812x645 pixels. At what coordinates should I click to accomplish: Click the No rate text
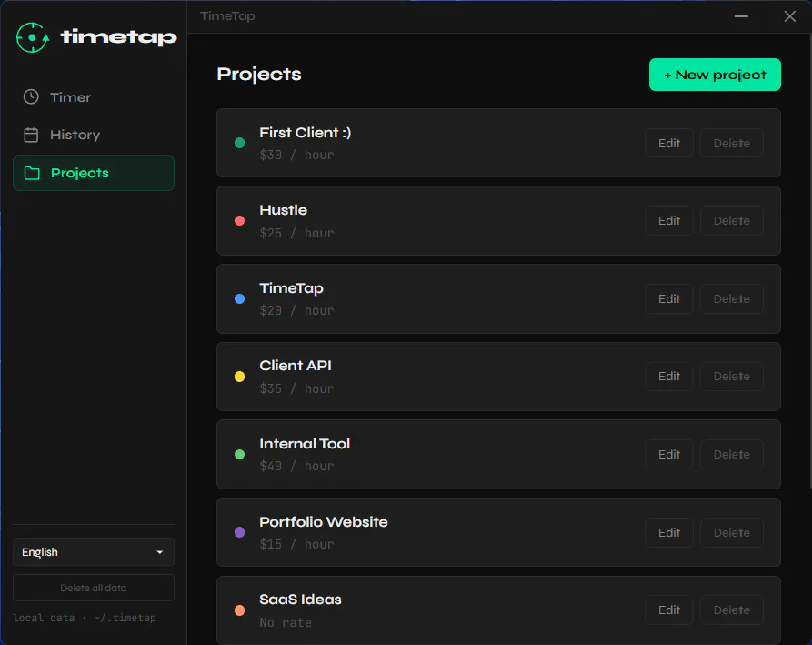pos(286,622)
